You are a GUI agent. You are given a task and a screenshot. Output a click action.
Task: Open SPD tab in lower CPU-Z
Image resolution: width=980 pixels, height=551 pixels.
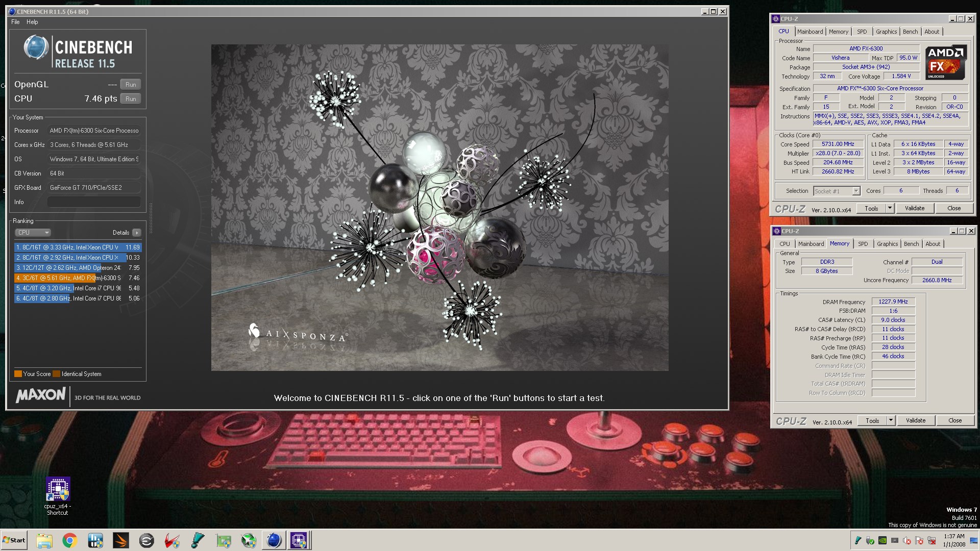click(863, 244)
